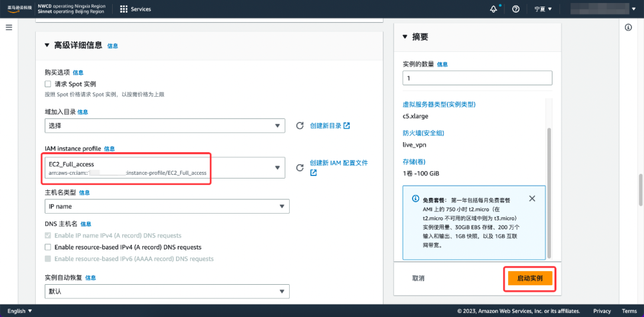
Task: Open 信息 link next to 高级详细信息
Action: pos(113,46)
